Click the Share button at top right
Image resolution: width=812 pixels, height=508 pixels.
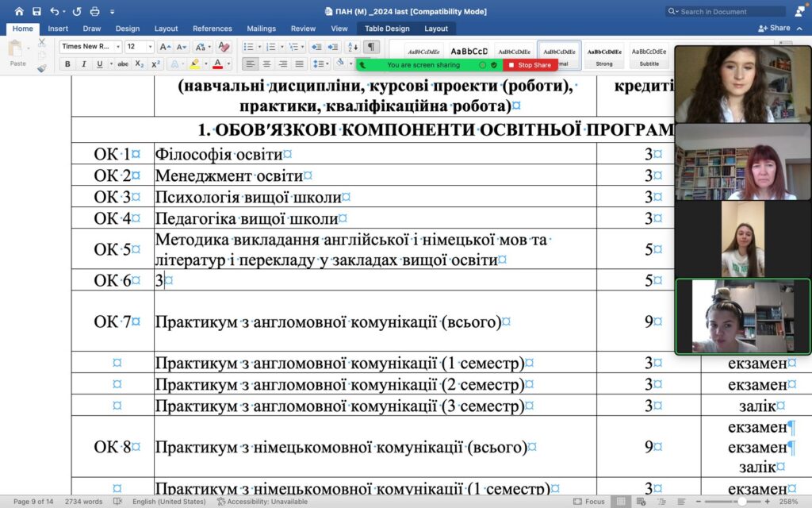coord(775,28)
